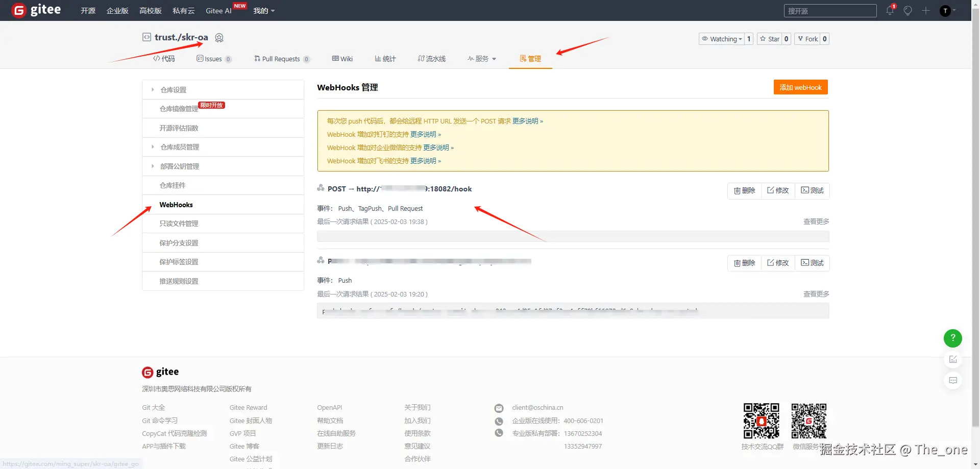This screenshot has height=469, width=980.
Task: Click the Gitee logo in the footer
Action: 160,372
